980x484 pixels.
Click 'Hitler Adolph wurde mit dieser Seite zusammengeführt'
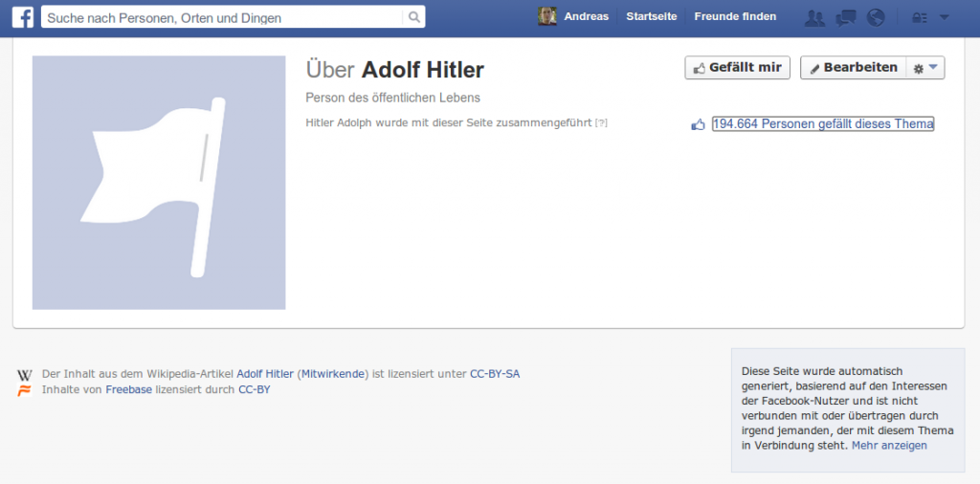pyautogui.click(x=449, y=123)
